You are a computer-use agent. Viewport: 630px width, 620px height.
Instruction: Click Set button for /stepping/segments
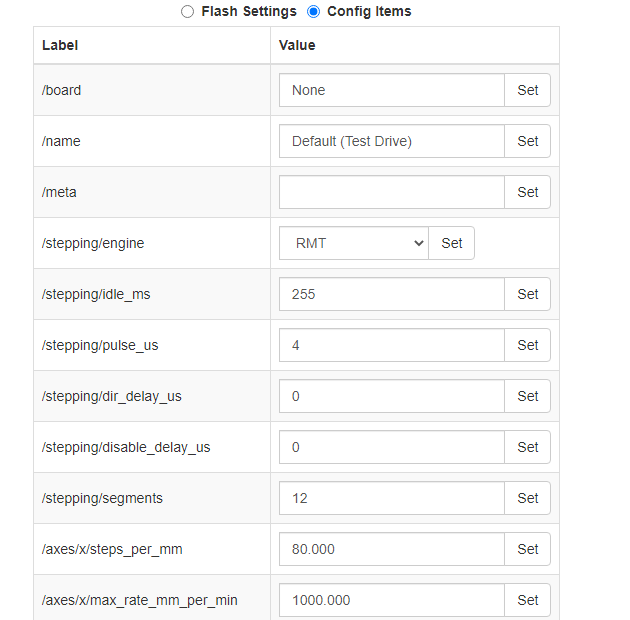(x=527, y=498)
